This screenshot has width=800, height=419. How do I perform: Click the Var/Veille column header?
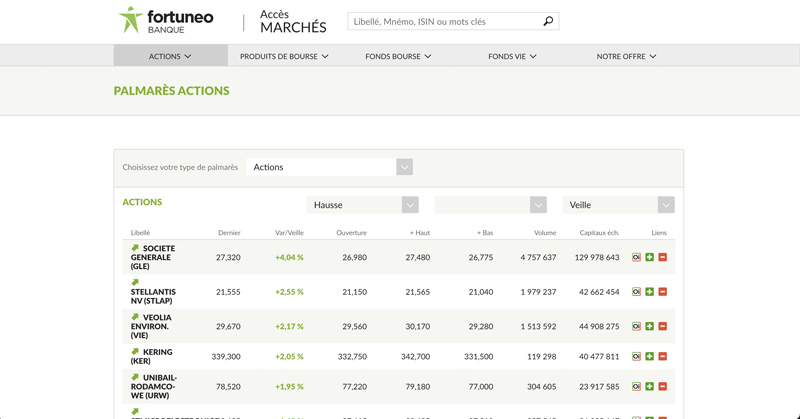289,233
